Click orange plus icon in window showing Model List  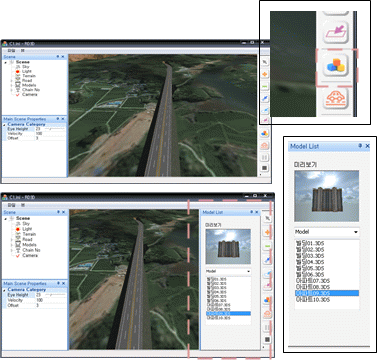(267, 232)
